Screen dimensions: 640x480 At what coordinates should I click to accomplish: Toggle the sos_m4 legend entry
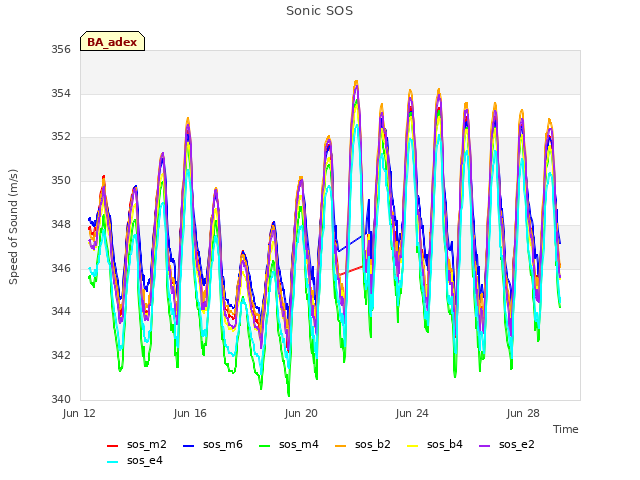289,444
